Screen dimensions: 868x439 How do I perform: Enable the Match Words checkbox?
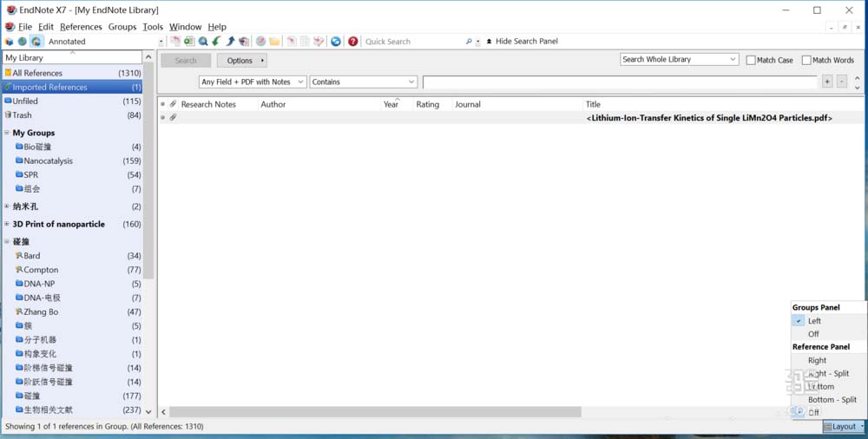806,61
